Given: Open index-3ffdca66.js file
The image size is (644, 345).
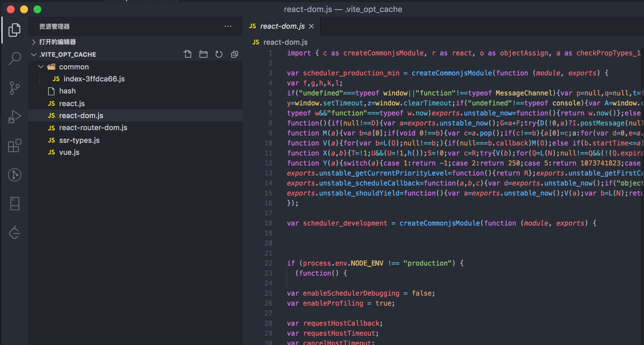Looking at the screenshot, I should (x=94, y=79).
